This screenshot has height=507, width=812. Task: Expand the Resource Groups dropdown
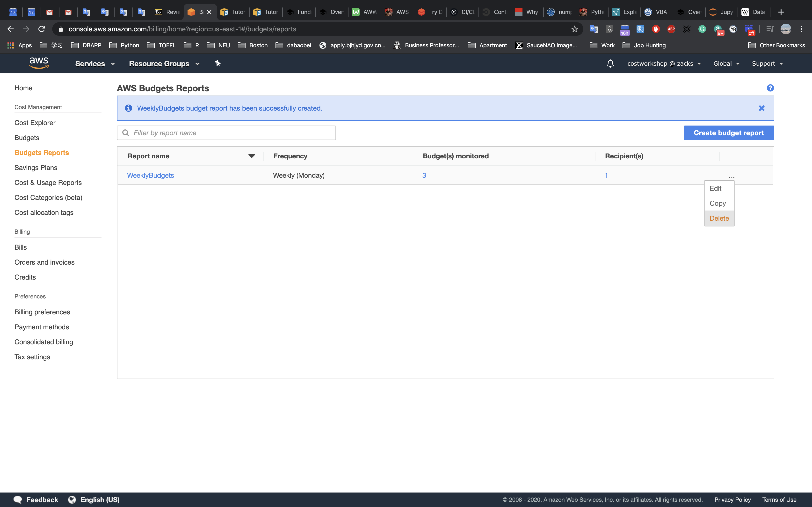click(164, 64)
